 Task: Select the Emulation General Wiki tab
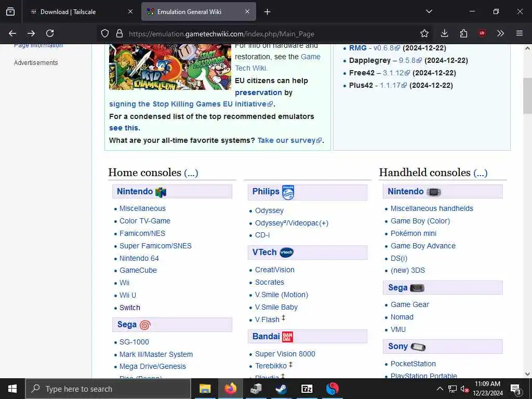198,12
